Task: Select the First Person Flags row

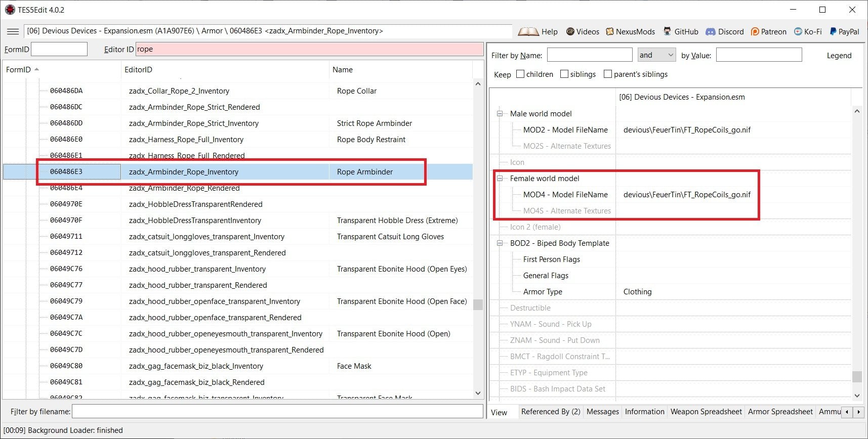Action: [671, 259]
